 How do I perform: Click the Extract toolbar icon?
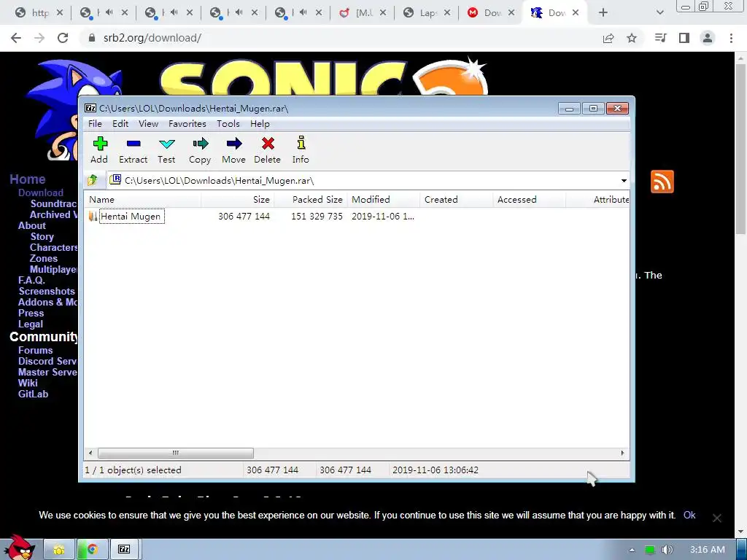click(x=133, y=150)
